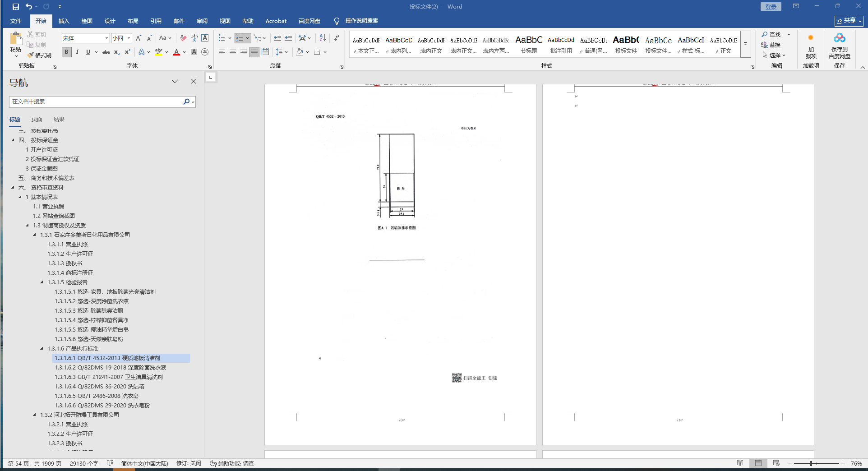Click the Format Painter (格式刷) tool
The width and height of the screenshot is (868, 471).
tap(39, 55)
